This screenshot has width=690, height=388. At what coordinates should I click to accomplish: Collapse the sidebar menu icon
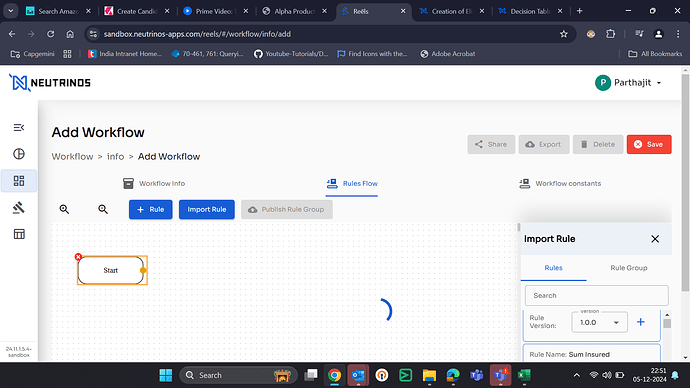click(19, 128)
